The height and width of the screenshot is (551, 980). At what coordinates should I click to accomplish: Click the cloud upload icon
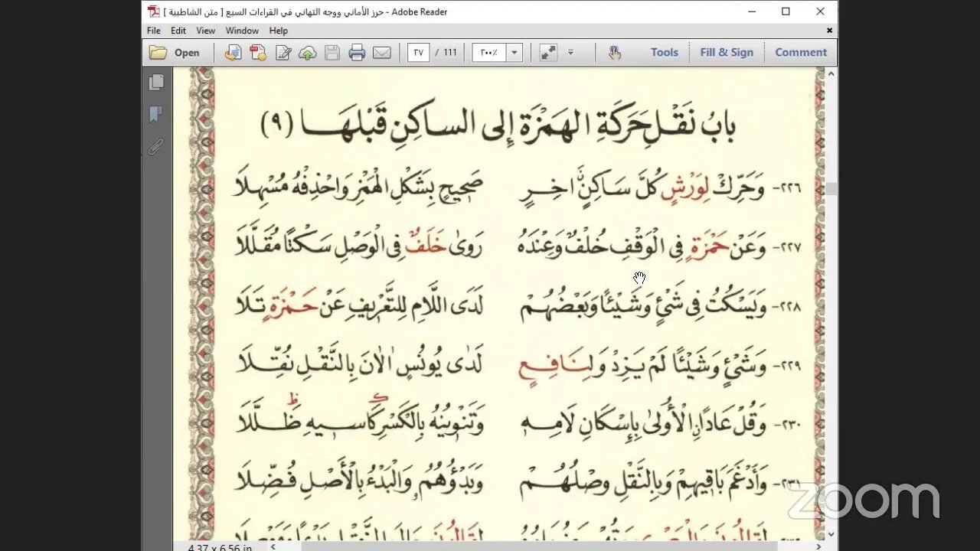click(x=308, y=53)
